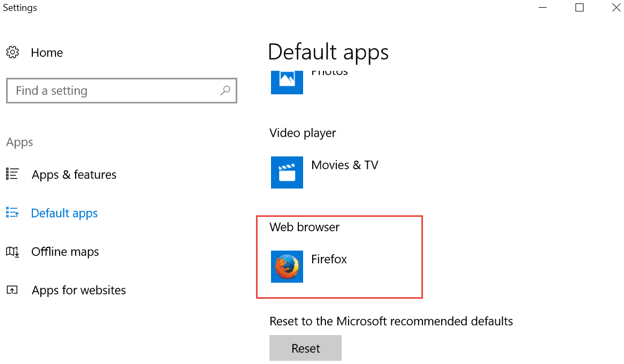Click the Apps for websites icon
Viewport: 624px width, 364px height.
click(12, 290)
